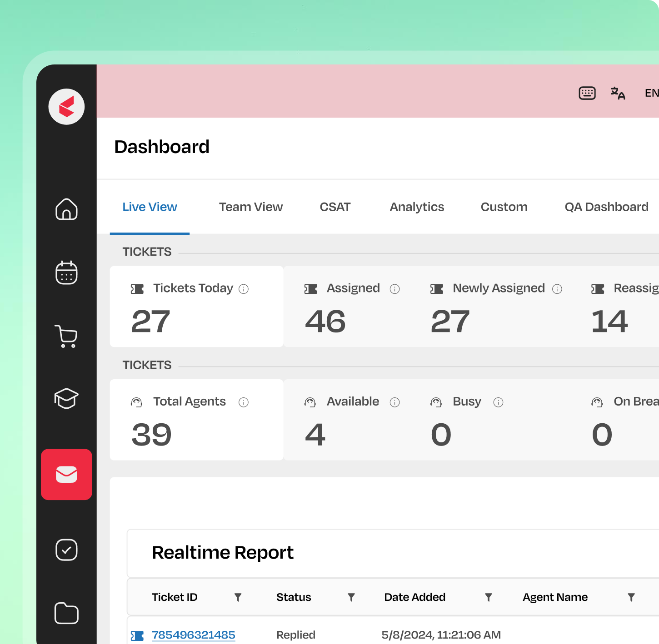
Task: Switch to the Live View tab
Action: 150,207
